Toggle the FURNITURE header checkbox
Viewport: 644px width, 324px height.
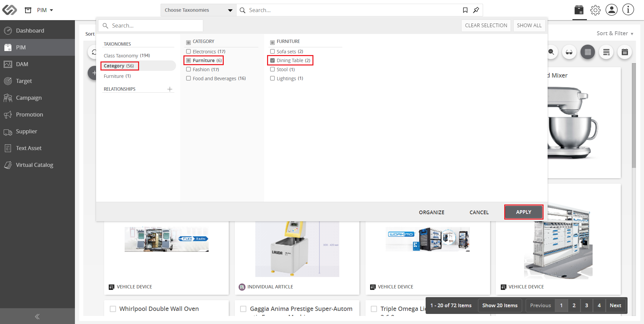272,43
